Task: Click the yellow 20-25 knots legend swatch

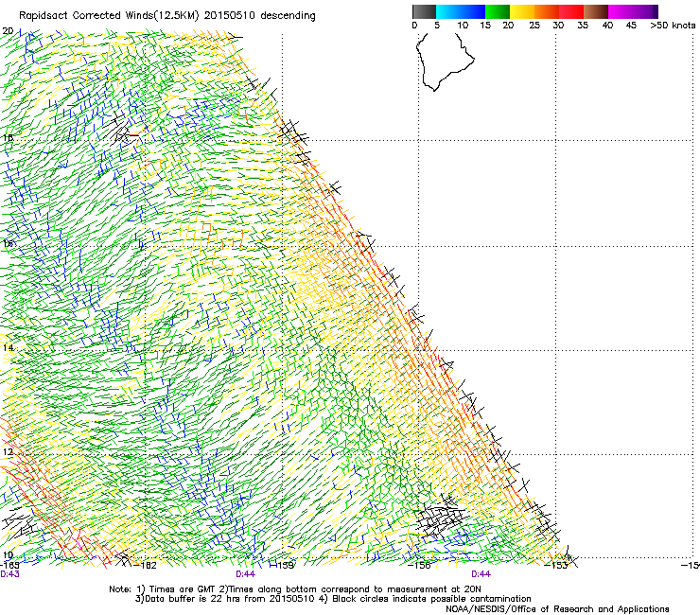Action: pos(522,11)
